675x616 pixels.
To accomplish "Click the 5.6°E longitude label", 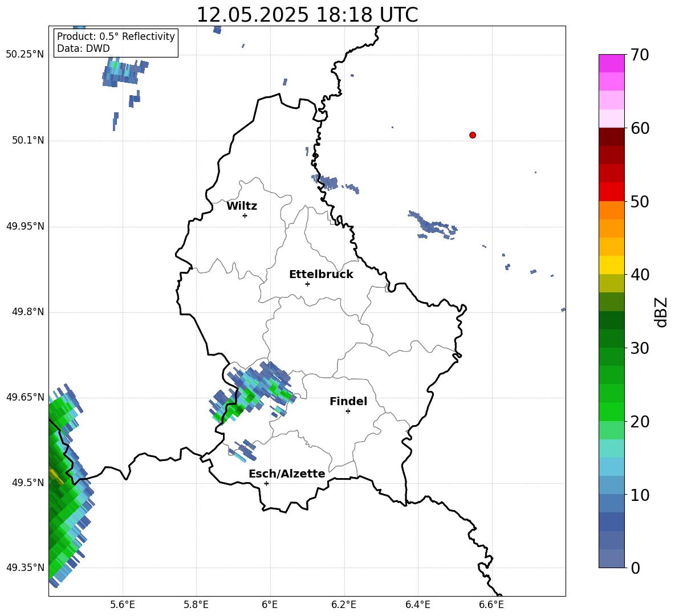I will 123,605.
